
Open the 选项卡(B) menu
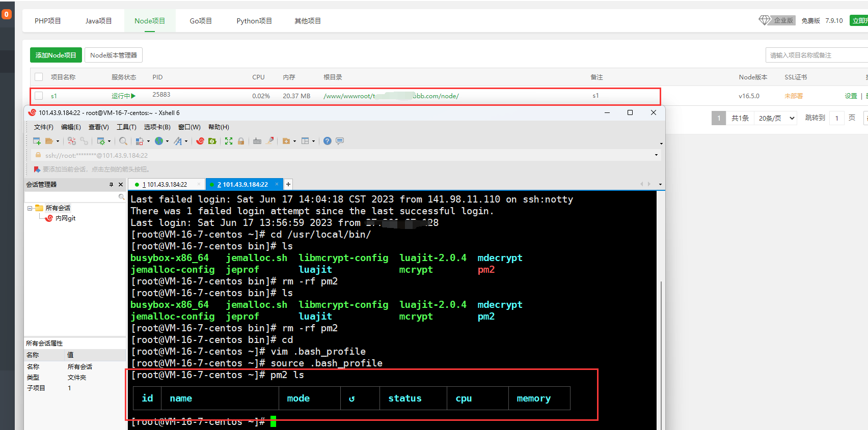pyautogui.click(x=157, y=127)
